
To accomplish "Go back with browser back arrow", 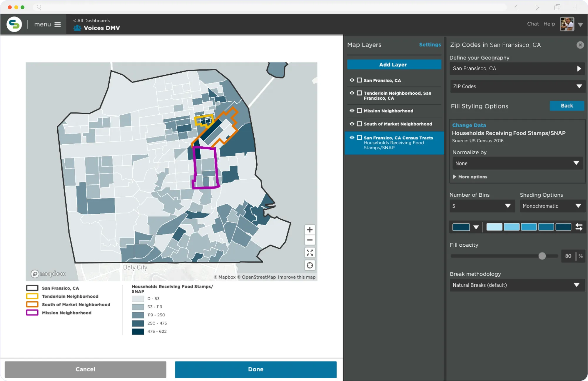I will (516, 7).
